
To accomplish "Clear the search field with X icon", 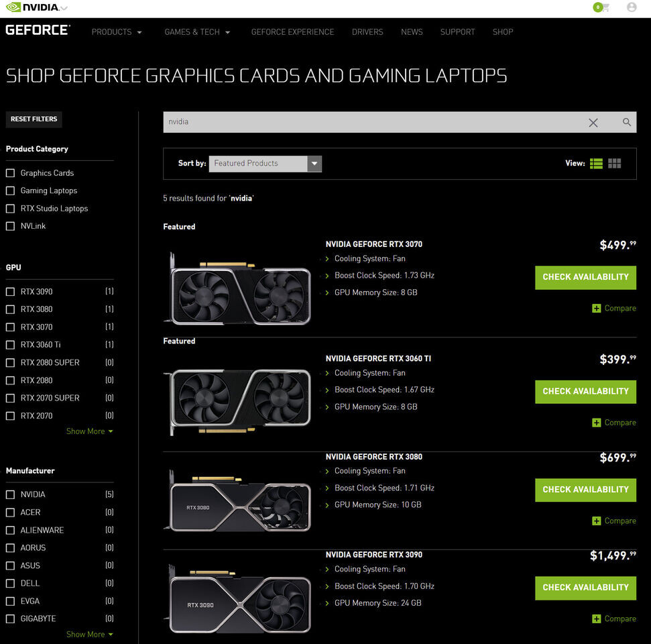I will [593, 123].
